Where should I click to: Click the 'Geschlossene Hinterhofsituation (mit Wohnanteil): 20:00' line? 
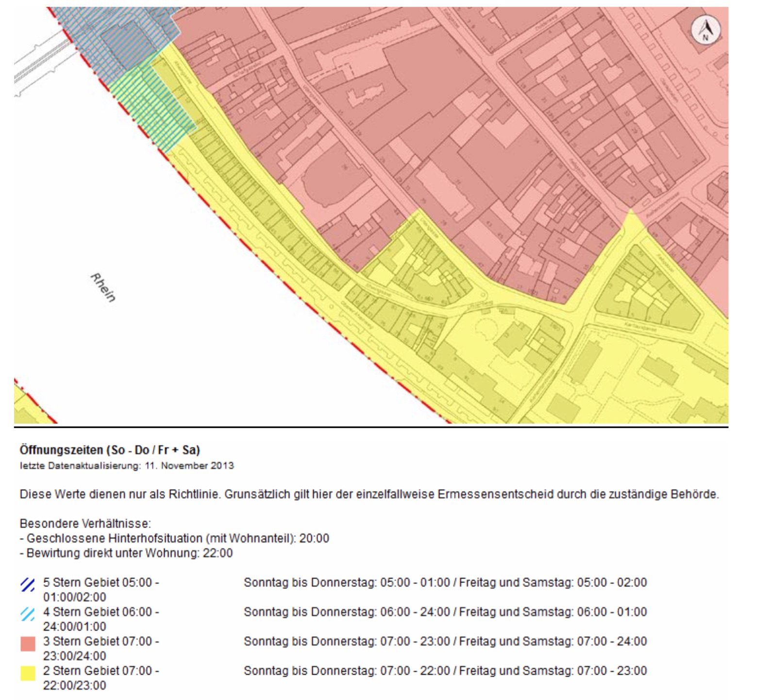click(174, 538)
